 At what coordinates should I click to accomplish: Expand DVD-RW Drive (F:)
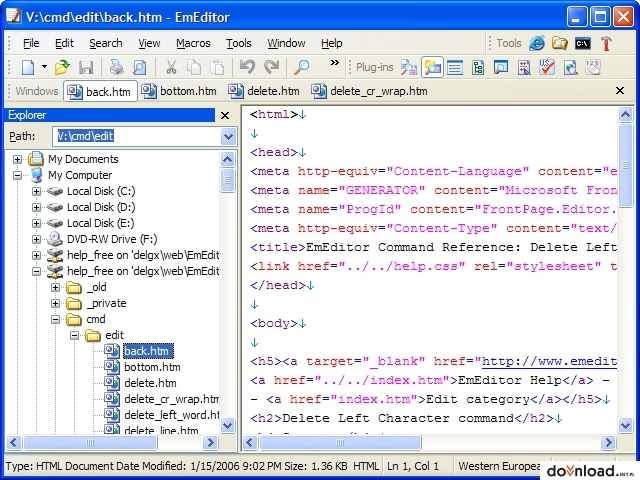point(36,239)
